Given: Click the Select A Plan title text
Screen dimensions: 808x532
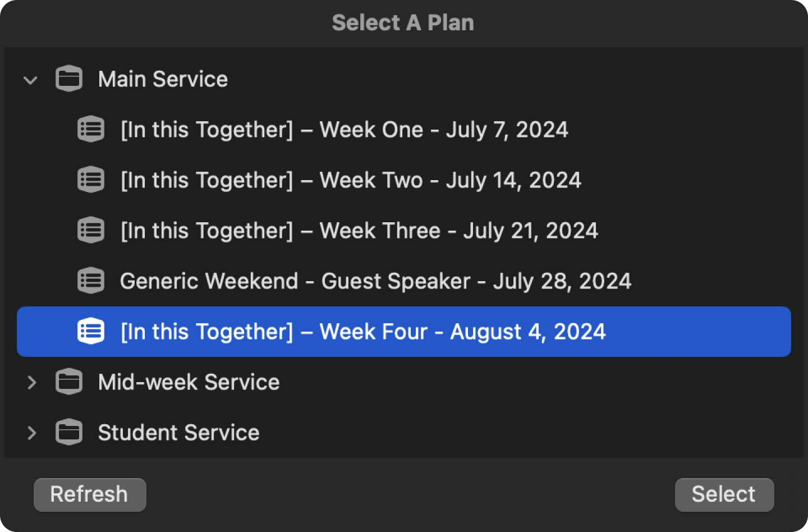Looking at the screenshot, I should coord(403,22).
